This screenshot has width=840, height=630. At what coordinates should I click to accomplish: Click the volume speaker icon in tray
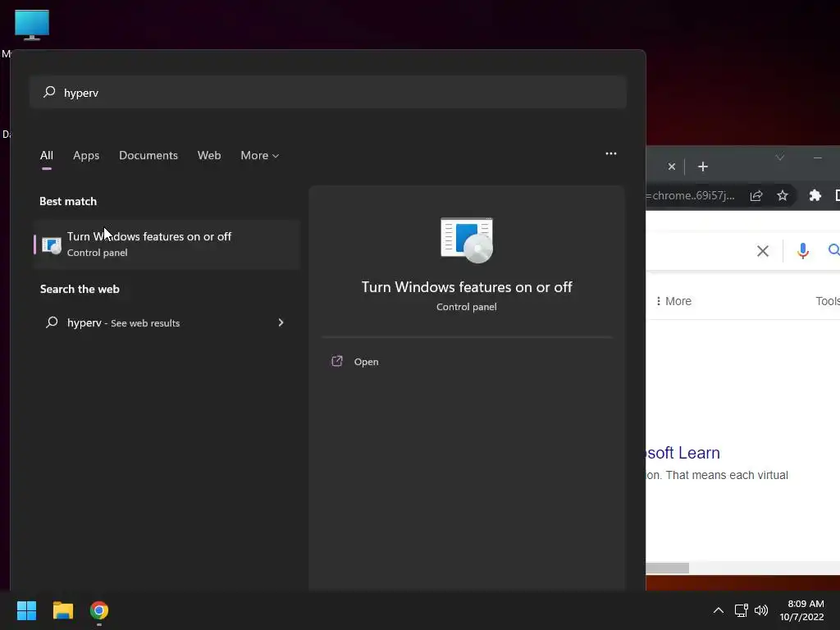click(x=760, y=610)
